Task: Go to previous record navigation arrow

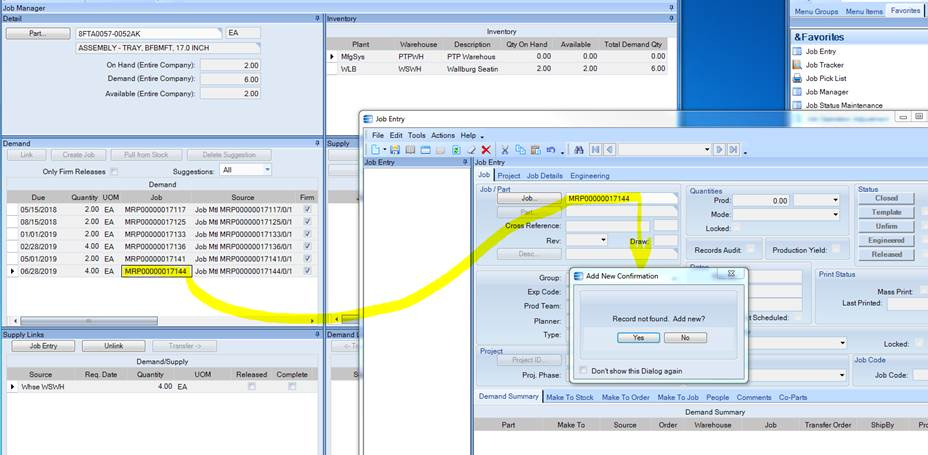Action: pyautogui.click(x=610, y=150)
